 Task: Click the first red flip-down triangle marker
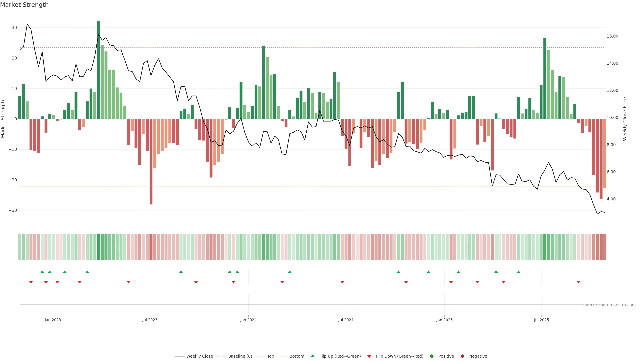point(31,282)
